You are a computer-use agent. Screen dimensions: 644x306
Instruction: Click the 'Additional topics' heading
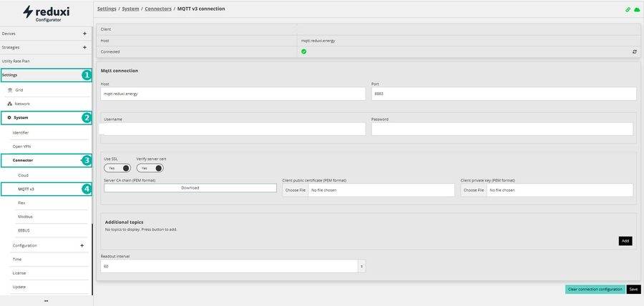pos(124,222)
